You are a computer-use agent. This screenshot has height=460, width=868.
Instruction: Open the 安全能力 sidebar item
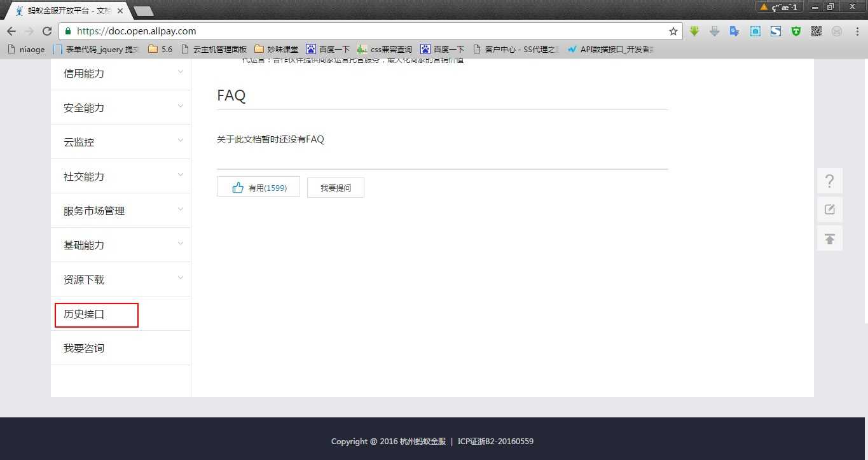coord(121,108)
